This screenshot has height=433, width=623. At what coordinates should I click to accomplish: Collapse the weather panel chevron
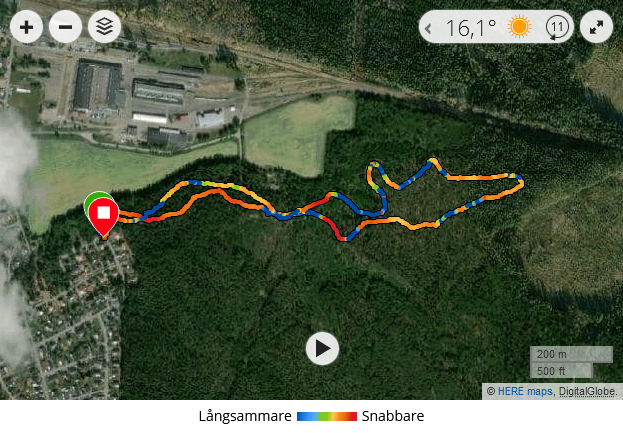point(428,28)
